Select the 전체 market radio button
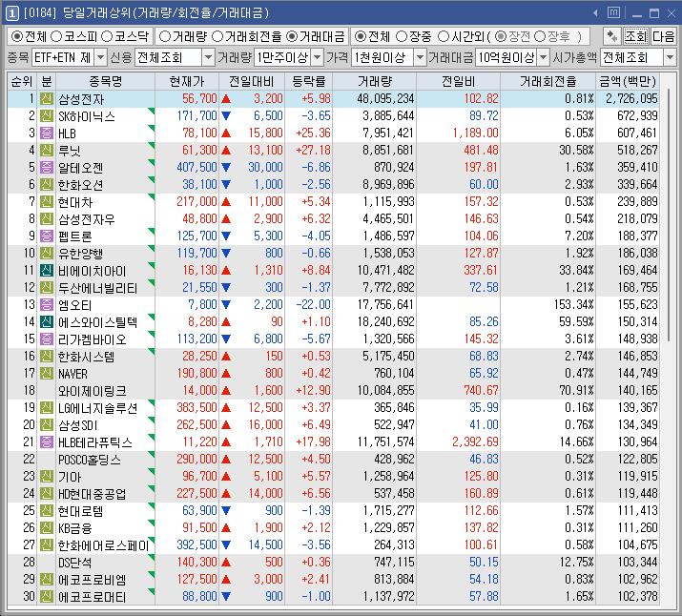 (x=17, y=36)
